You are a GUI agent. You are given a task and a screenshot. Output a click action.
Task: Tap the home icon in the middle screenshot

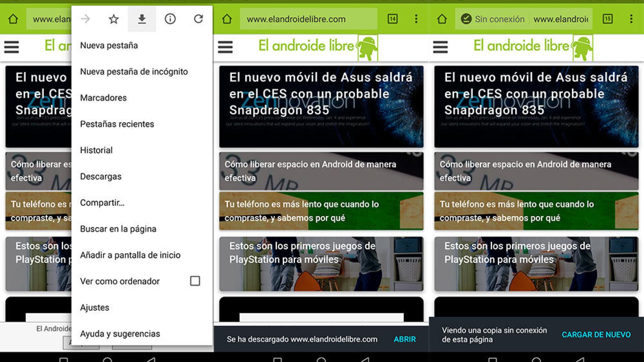tap(227, 19)
